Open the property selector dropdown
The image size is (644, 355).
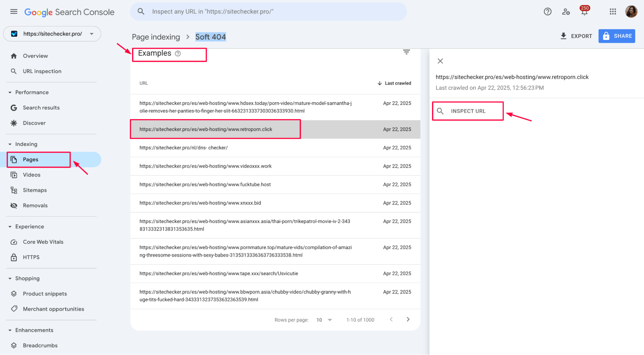52,34
